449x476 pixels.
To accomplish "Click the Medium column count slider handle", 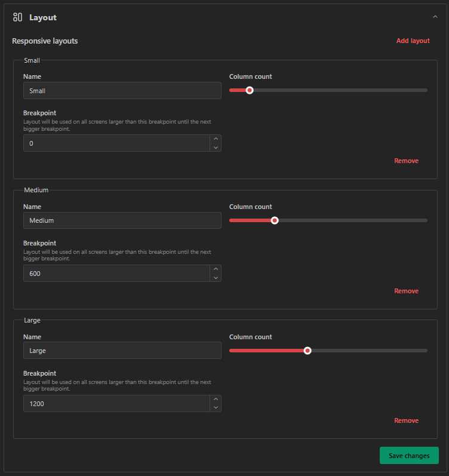I will point(275,220).
